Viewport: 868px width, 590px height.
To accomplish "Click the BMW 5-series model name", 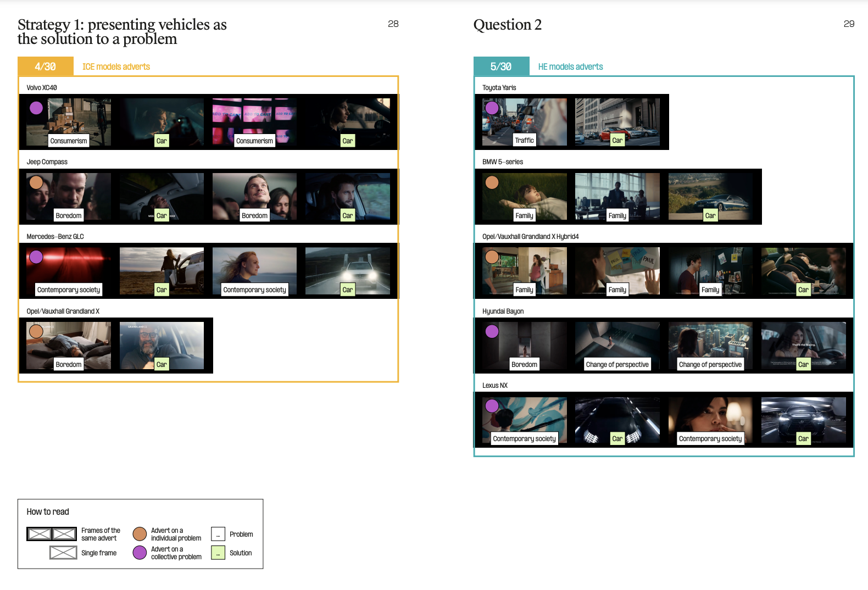I will pyautogui.click(x=503, y=162).
